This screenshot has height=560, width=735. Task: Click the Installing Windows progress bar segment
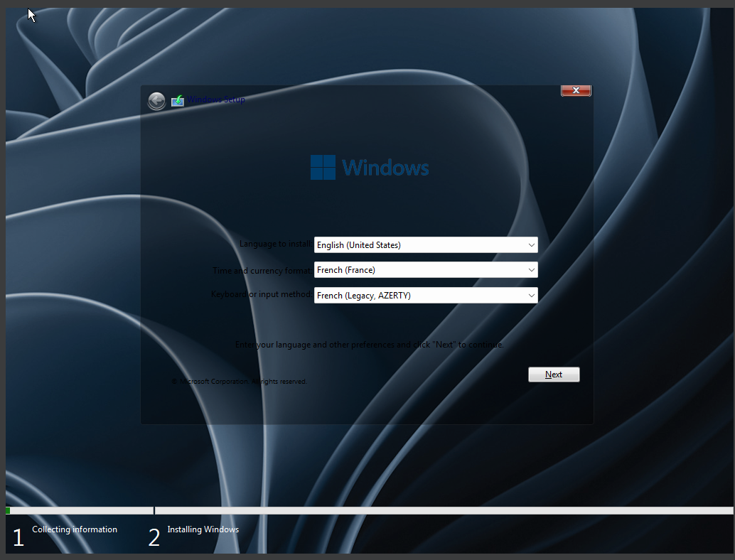[444, 510]
